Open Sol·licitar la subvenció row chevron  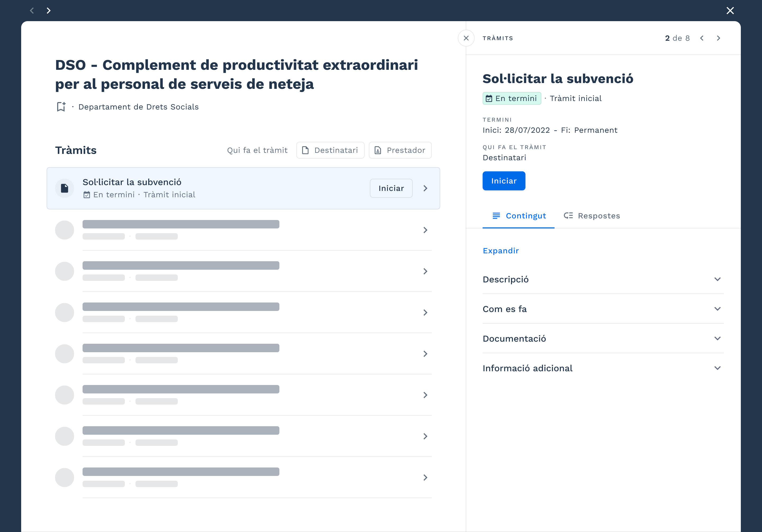[425, 188]
